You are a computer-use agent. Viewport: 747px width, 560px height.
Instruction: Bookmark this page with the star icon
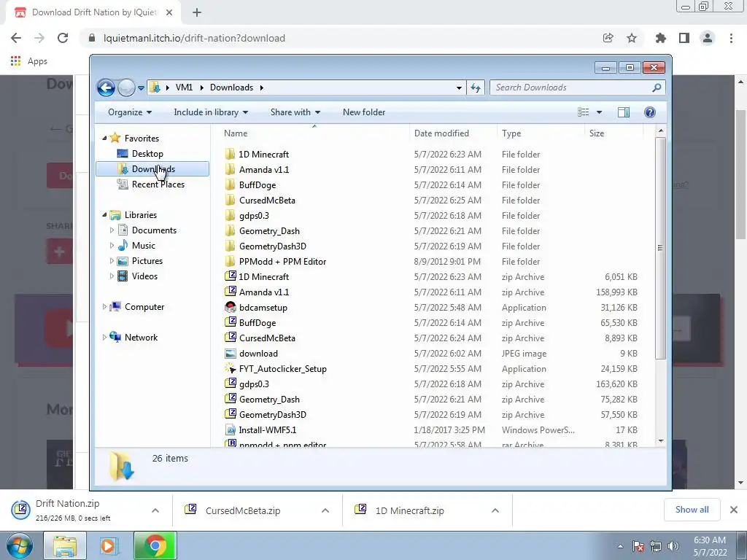coord(632,38)
